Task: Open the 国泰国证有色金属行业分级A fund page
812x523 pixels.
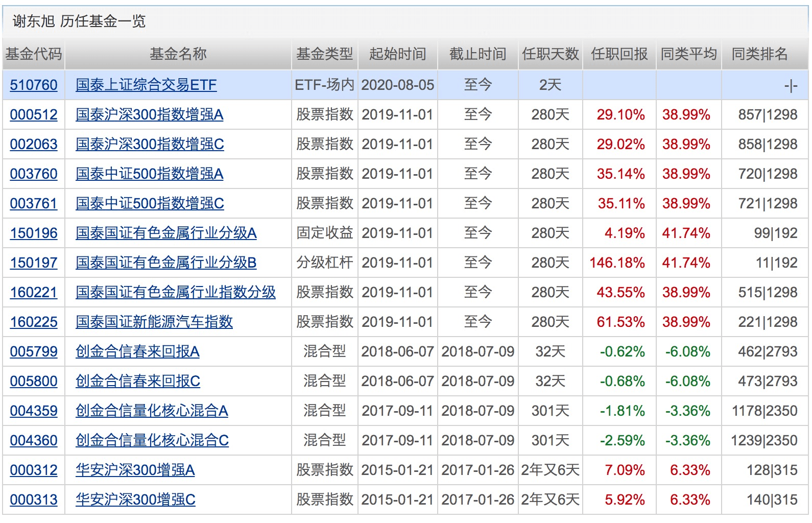Action: pyautogui.click(x=166, y=233)
